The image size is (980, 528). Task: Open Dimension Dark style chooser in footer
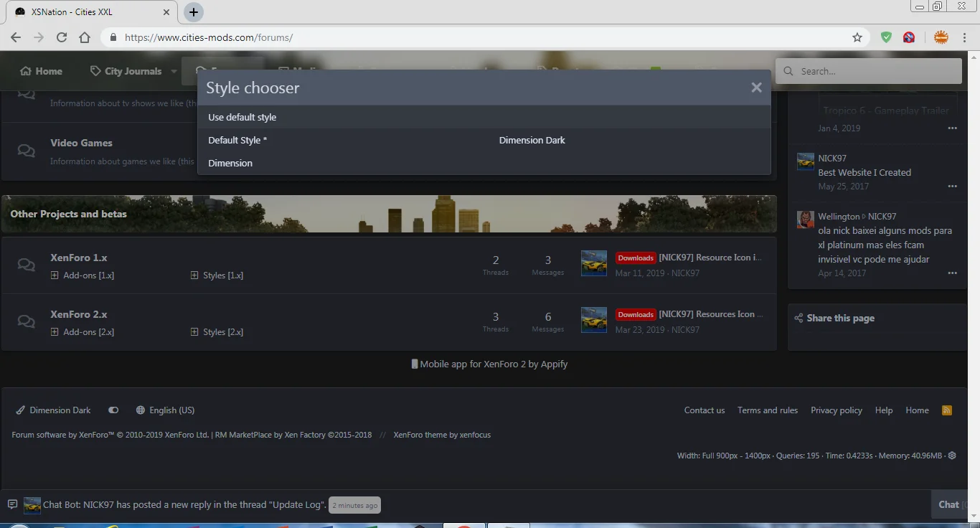pyautogui.click(x=54, y=410)
